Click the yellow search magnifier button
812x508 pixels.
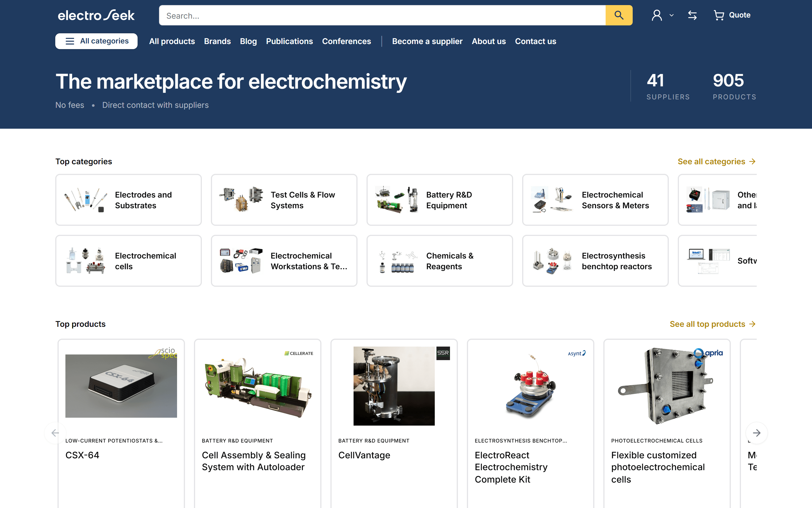tap(619, 15)
